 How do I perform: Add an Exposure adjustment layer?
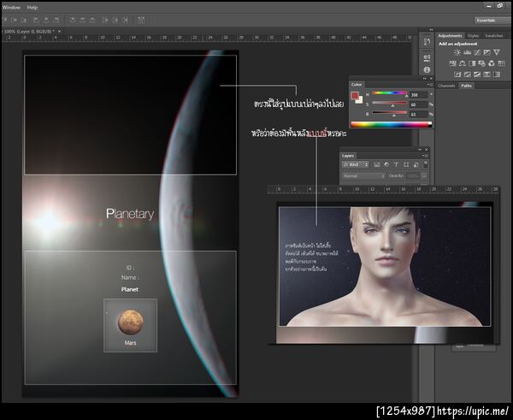(x=486, y=52)
